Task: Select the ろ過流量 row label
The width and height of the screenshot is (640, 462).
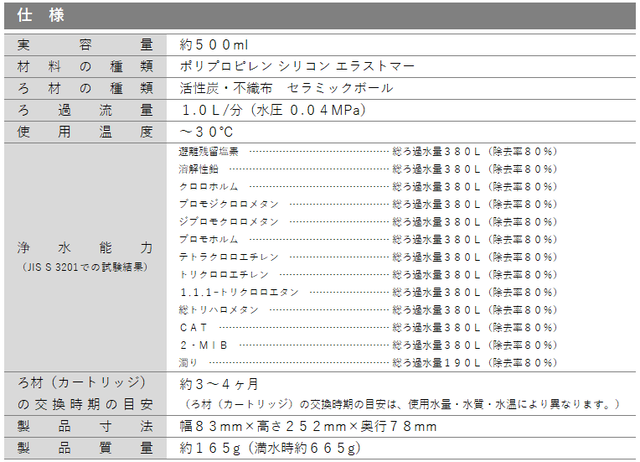Action: [85, 110]
